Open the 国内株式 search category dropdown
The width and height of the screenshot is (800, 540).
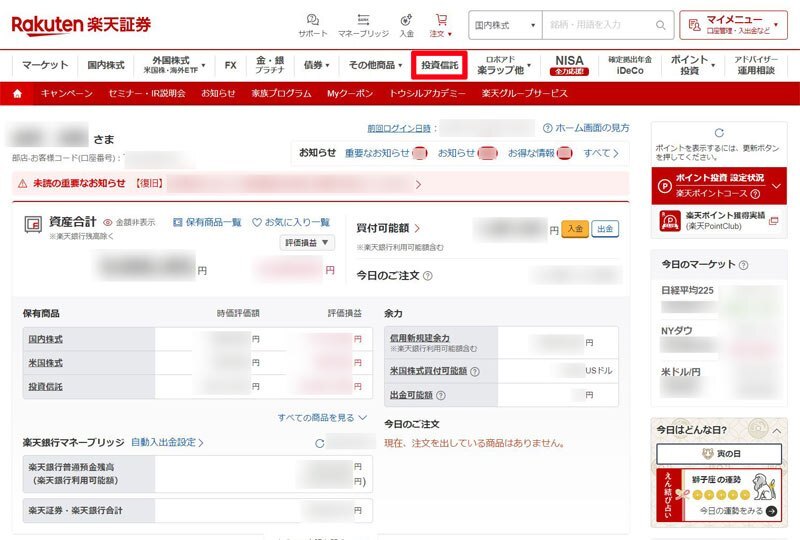click(x=505, y=25)
